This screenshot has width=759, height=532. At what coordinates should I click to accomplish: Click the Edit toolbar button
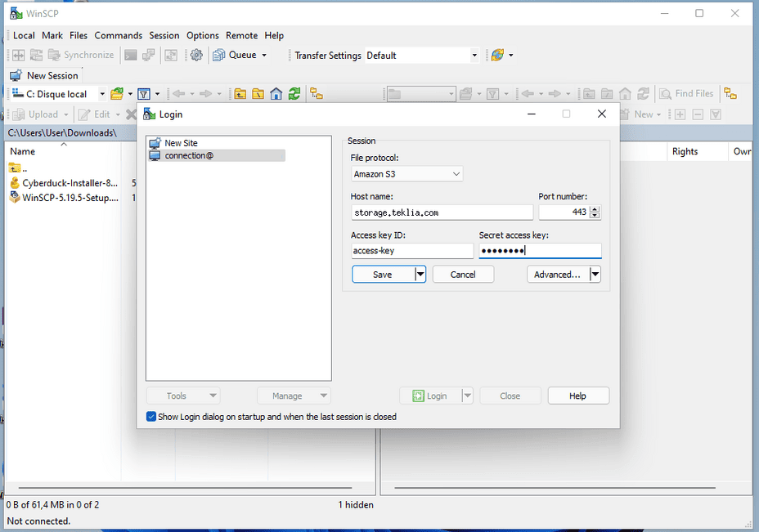94,114
